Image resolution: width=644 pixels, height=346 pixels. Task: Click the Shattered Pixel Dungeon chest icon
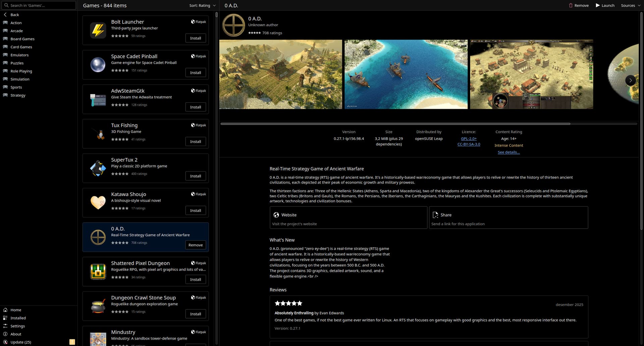tap(98, 271)
